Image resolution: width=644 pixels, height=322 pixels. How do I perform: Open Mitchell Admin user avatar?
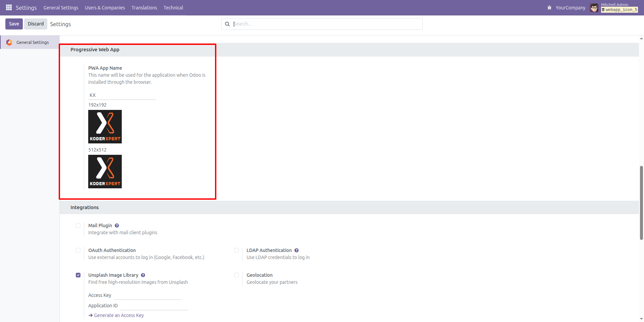[594, 8]
